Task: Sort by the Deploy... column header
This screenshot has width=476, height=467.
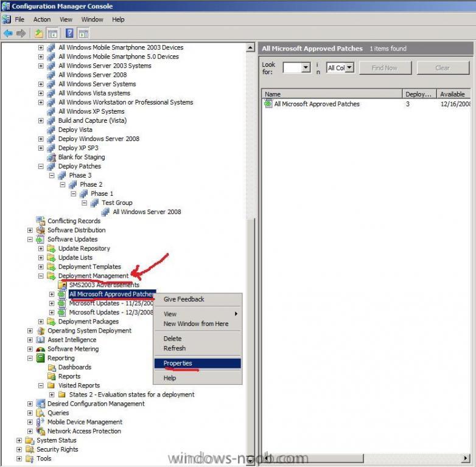Action: [419, 94]
